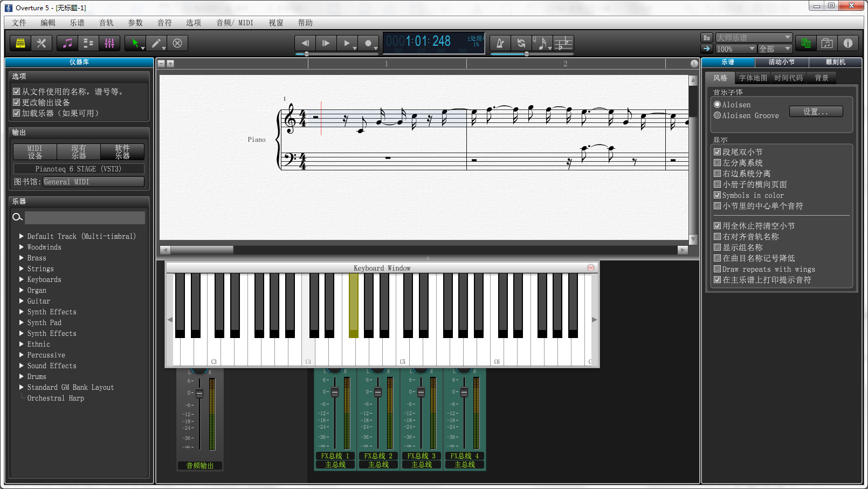Select the pencil note entry tool
Viewport: 868px width, 489px height.
156,43
